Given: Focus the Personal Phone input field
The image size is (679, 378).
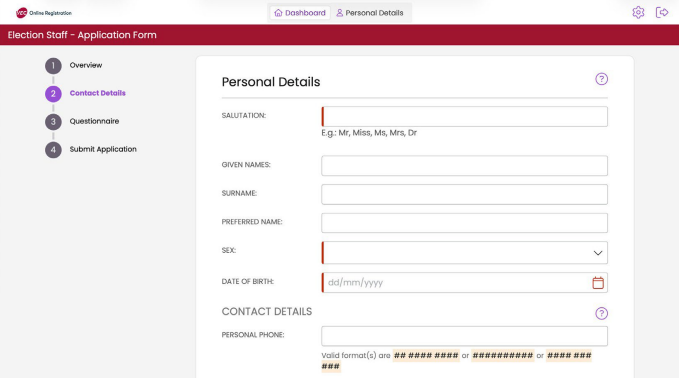Looking at the screenshot, I should click(464, 336).
